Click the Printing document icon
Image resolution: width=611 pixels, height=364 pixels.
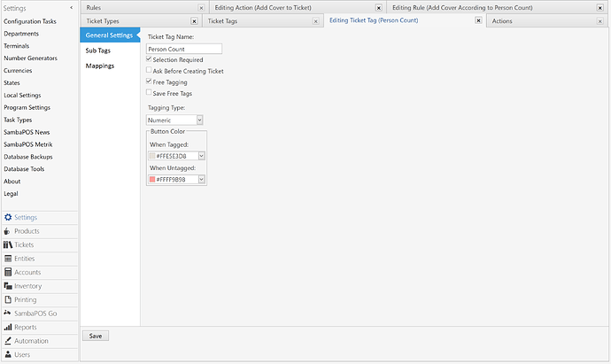[x=8, y=299]
